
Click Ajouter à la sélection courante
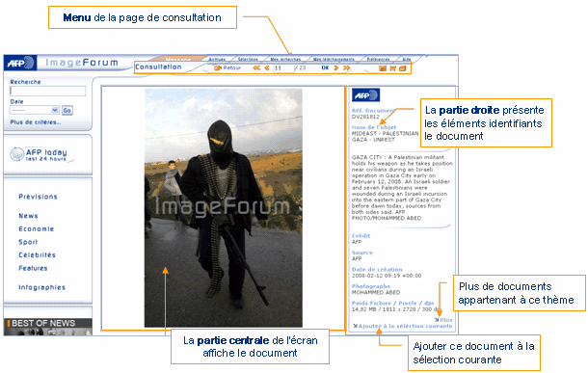[403, 326]
